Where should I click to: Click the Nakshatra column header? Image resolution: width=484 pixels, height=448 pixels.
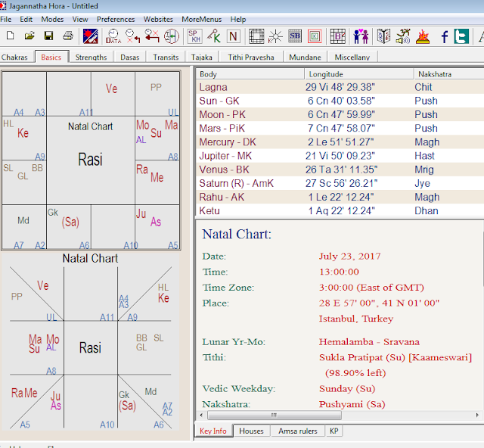click(x=449, y=74)
